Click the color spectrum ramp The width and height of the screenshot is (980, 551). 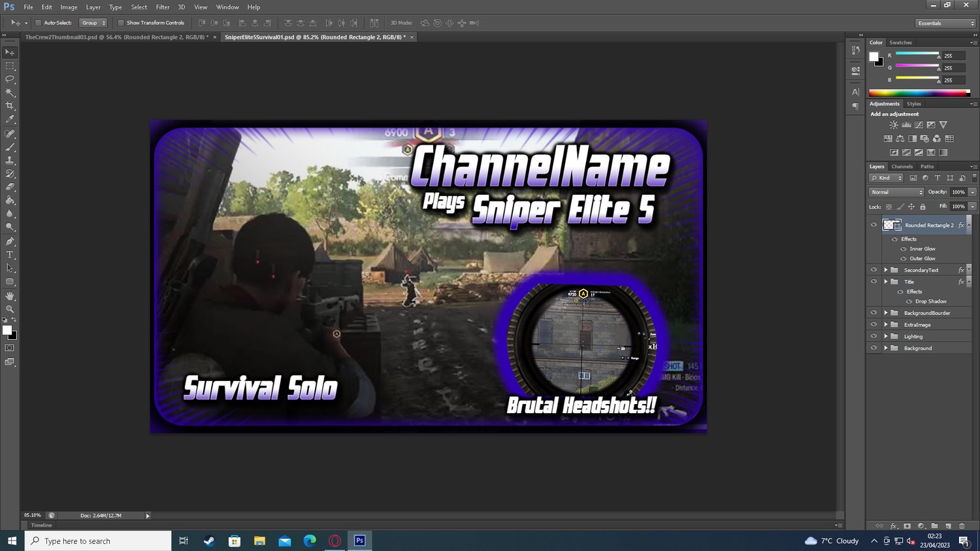coord(919,93)
